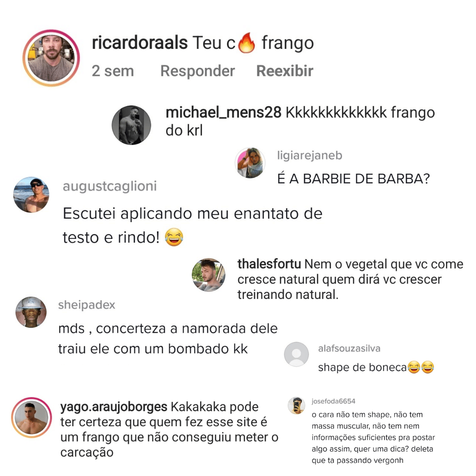The image size is (476, 476).
Task: Click the Responder reply link
Action: (x=197, y=71)
